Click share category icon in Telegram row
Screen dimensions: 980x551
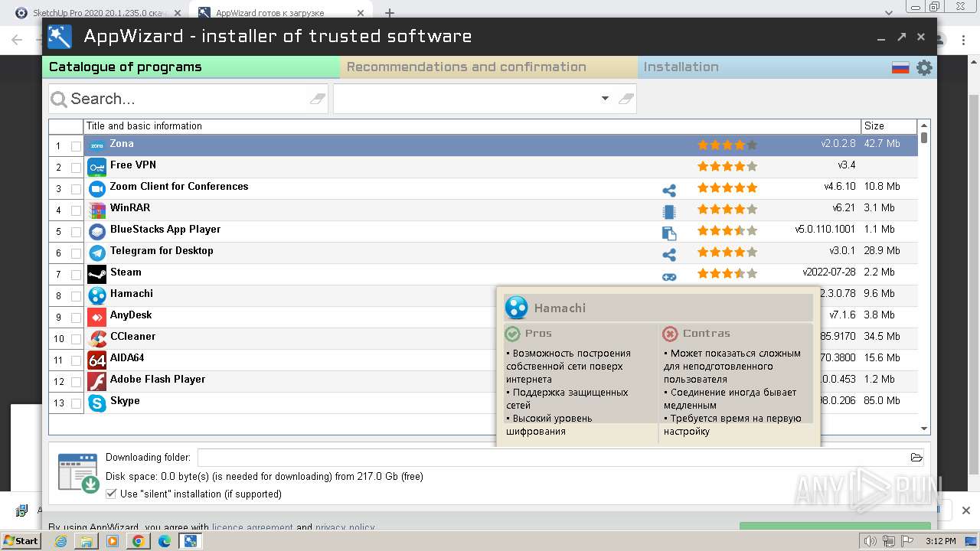coord(669,255)
